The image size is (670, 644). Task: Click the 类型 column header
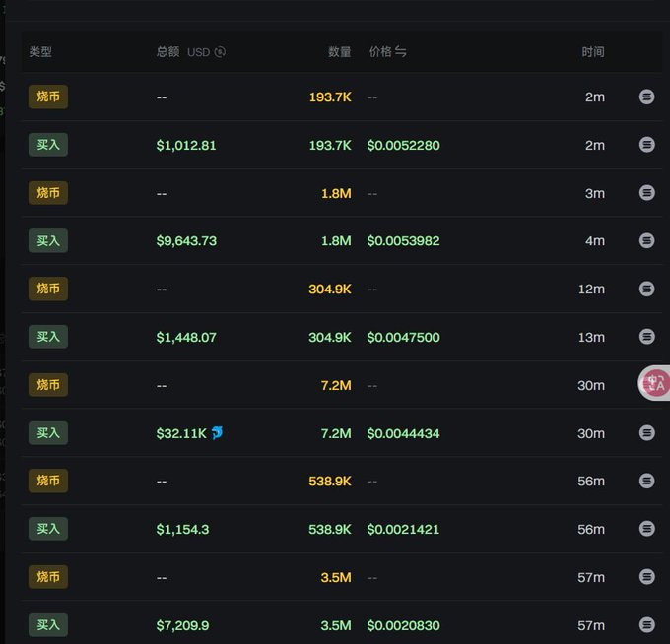40,52
